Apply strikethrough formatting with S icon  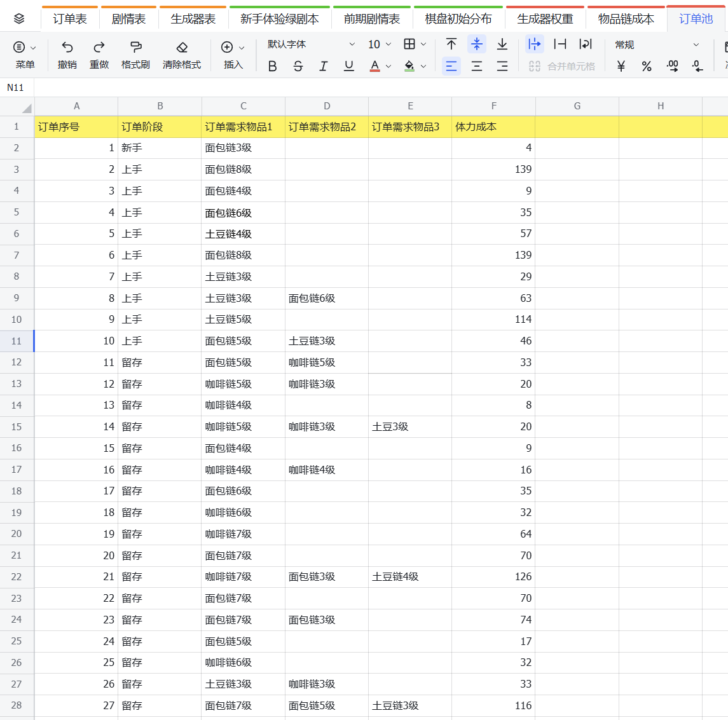[x=298, y=66]
